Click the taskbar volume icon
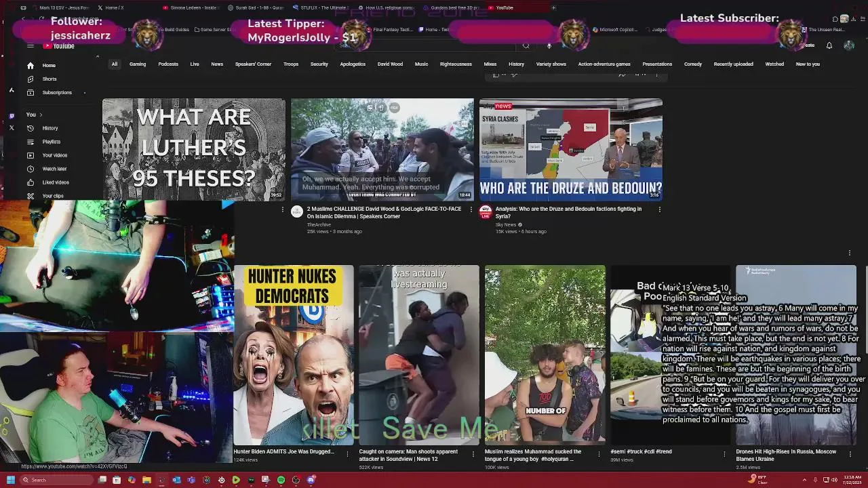 point(833,480)
